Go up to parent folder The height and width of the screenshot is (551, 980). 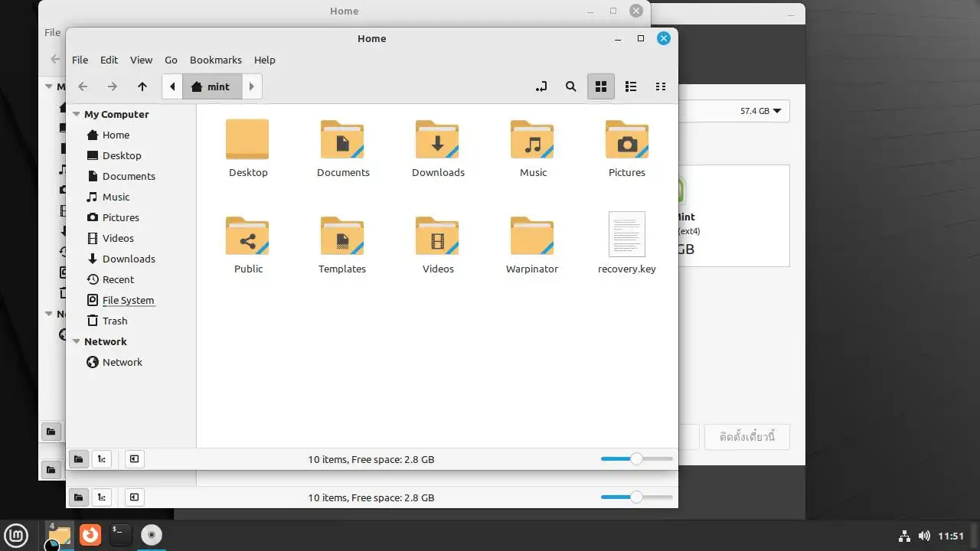click(x=142, y=86)
